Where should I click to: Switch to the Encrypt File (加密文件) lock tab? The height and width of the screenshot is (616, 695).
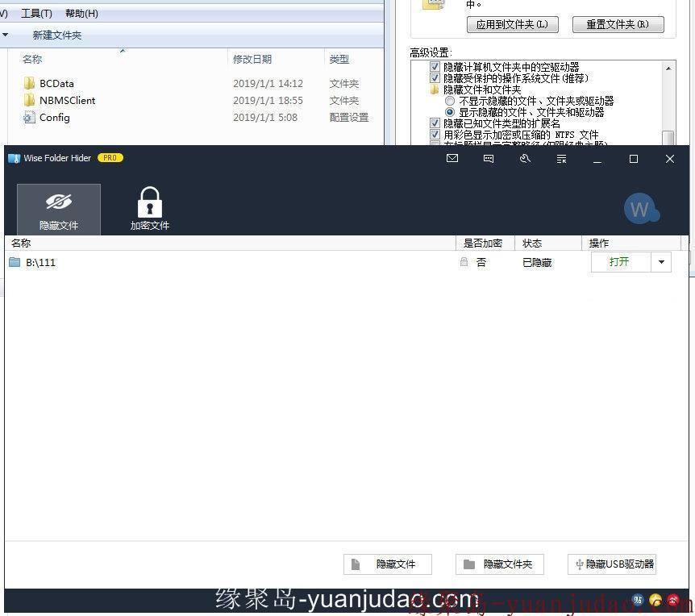(x=150, y=209)
